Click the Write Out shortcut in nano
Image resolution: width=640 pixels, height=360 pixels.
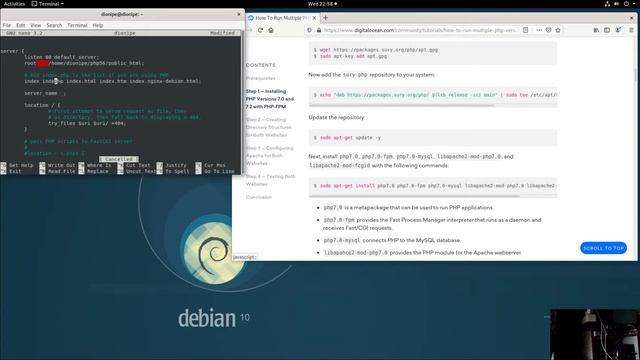pos(58,165)
